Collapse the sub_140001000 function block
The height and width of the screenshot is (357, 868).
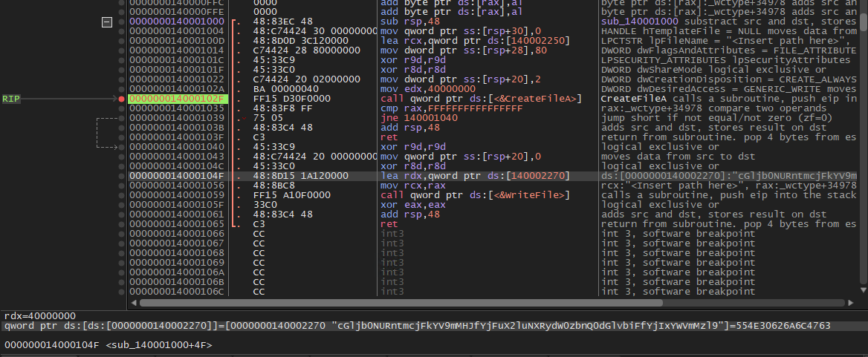point(107,22)
